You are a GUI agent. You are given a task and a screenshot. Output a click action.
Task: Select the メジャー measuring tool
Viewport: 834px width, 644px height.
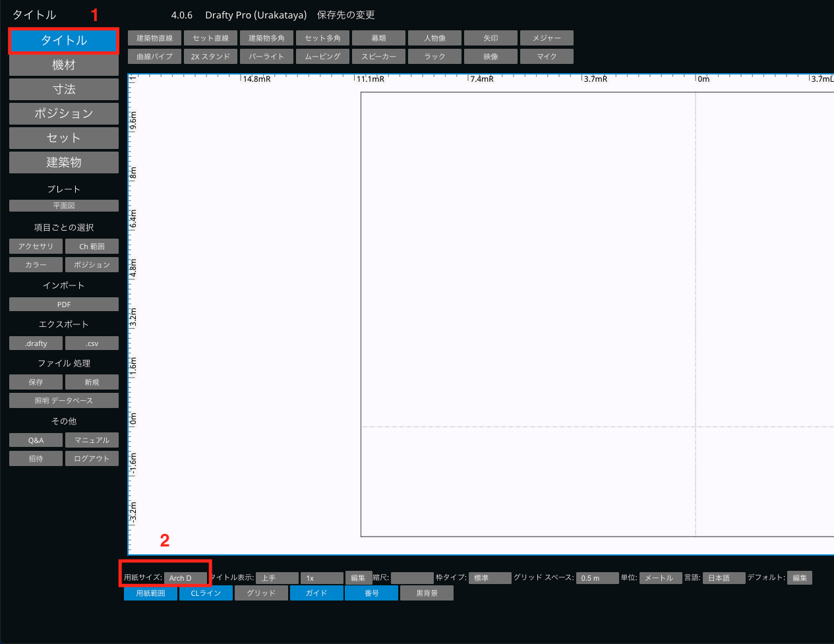(x=547, y=38)
